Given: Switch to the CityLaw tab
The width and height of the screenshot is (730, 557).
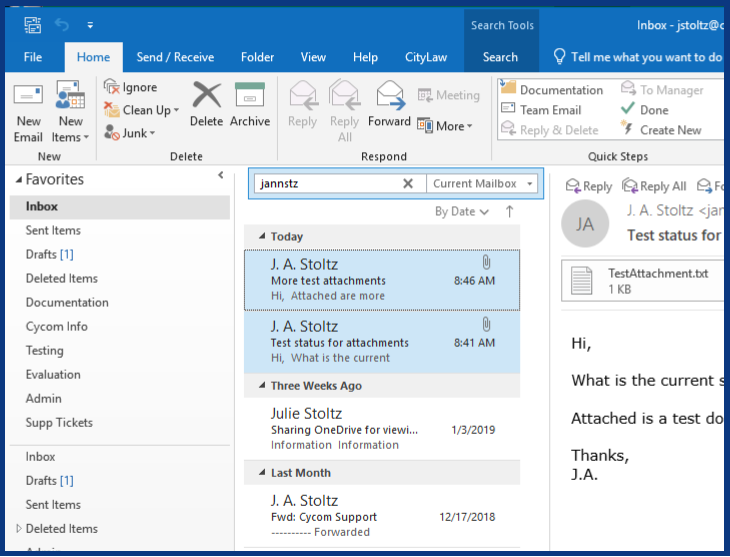Looking at the screenshot, I should 426,57.
